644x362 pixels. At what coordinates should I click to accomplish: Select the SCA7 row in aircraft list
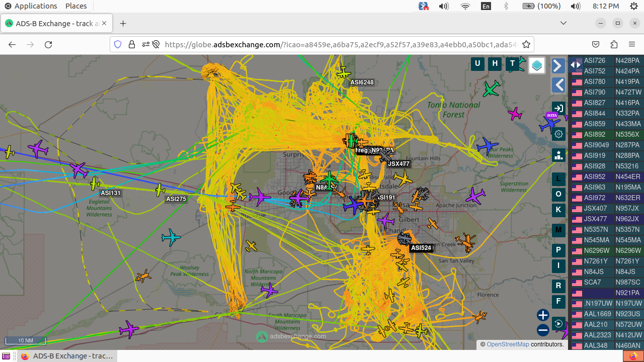pos(607,282)
